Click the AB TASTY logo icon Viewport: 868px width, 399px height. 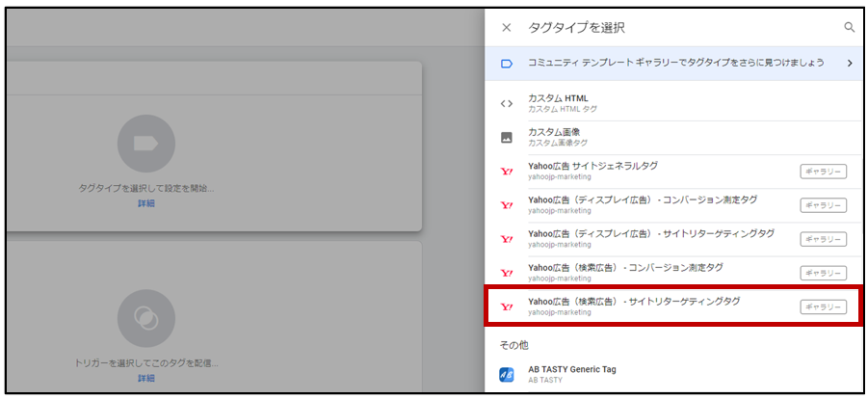coord(507,375)
